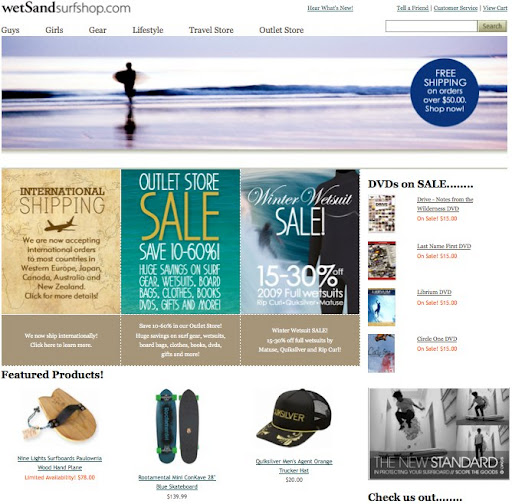View the blue Rootamental skateboard image
Screen dimensions: 512x504
tap(177, 426)
